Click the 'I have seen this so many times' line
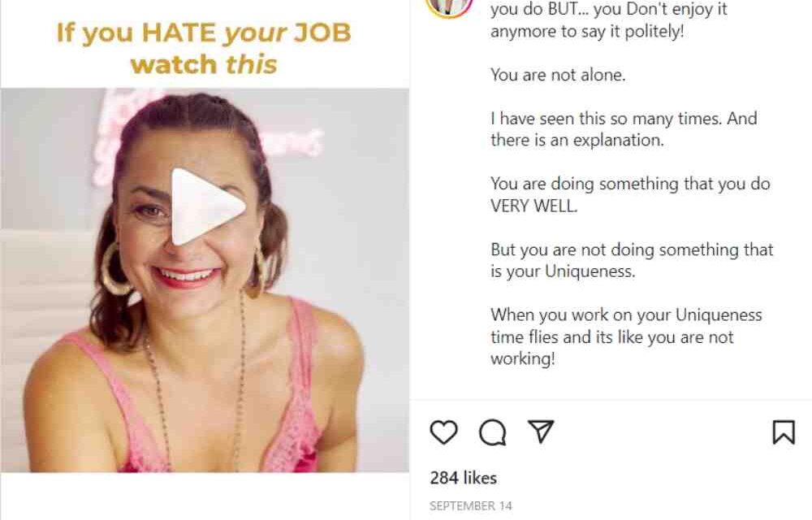 click(x=606, y=119)
